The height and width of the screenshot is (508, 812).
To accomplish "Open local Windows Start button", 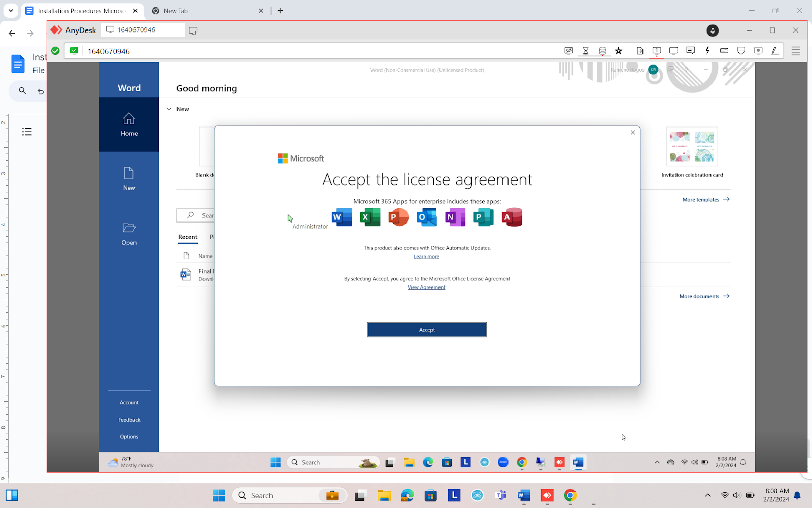I will click(219, 495).
